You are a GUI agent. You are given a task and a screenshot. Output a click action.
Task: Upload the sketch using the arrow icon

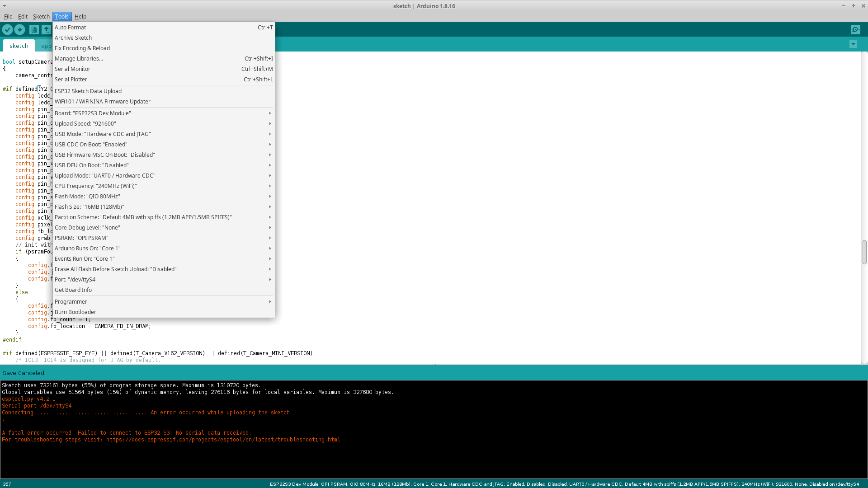(x=19, y=29)
